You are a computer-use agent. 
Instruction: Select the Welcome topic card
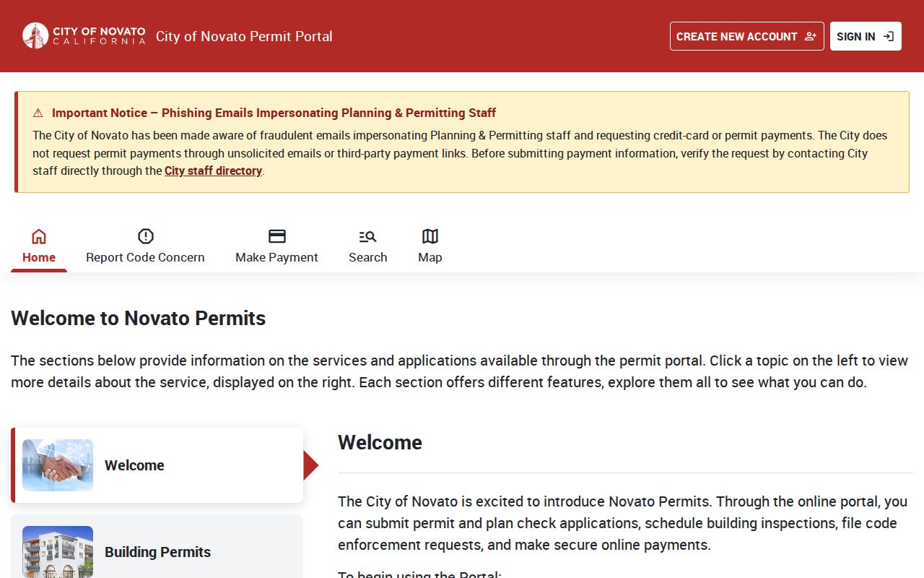click(157, 465)
